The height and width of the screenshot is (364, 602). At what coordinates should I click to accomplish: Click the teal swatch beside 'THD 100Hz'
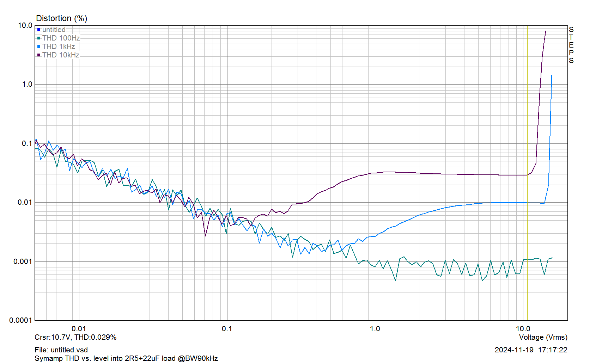pyautogui.click(x=39, y=38)
